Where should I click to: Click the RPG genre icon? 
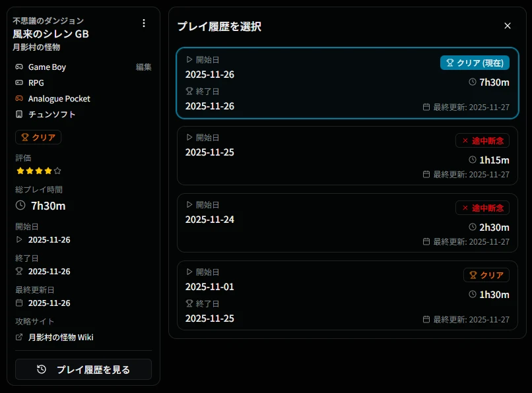[19, 83]
